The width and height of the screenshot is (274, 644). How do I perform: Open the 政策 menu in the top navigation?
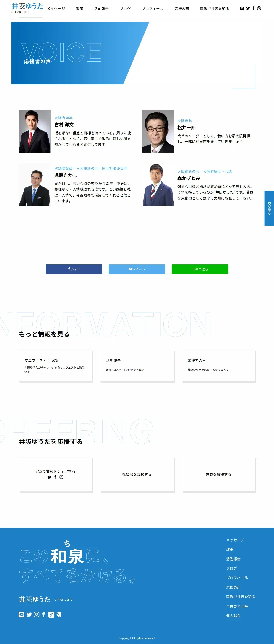click(79, 8)
